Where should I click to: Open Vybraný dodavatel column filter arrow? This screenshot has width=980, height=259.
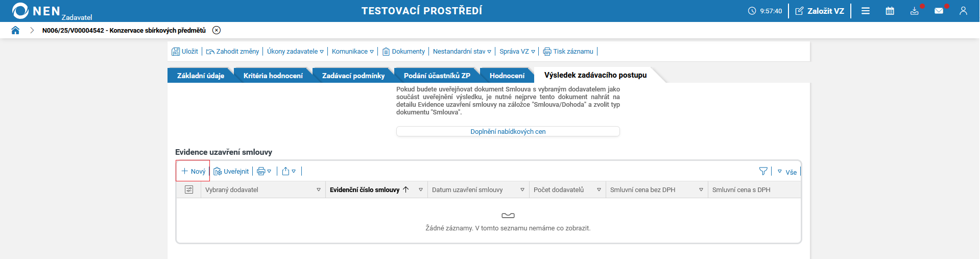click(319, 190)
